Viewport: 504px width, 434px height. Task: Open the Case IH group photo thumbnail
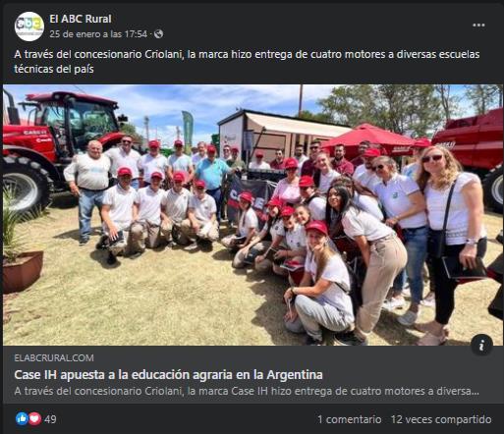(x=252, y=215)
